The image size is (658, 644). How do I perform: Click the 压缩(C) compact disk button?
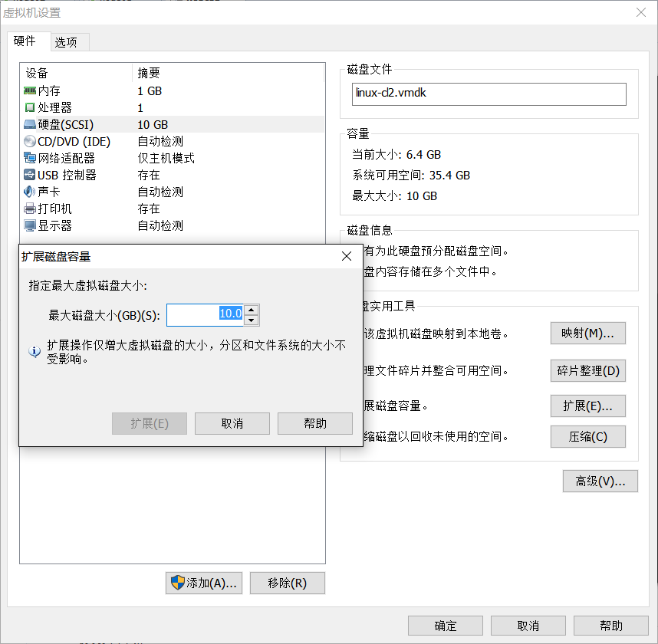tap(587, 436)
